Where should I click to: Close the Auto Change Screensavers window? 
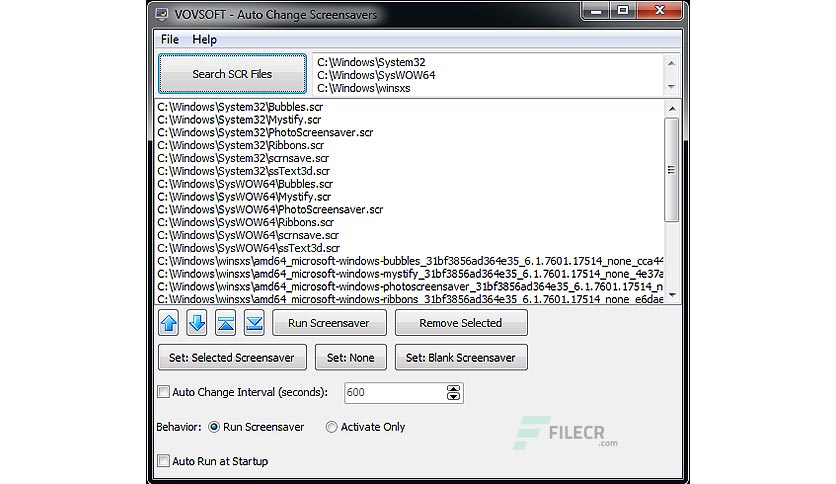659,11
